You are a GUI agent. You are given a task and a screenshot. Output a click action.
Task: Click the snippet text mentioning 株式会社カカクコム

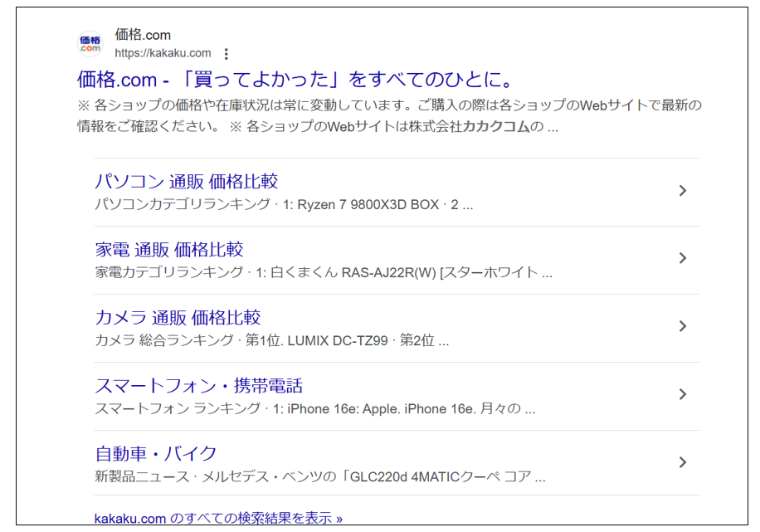390,116
